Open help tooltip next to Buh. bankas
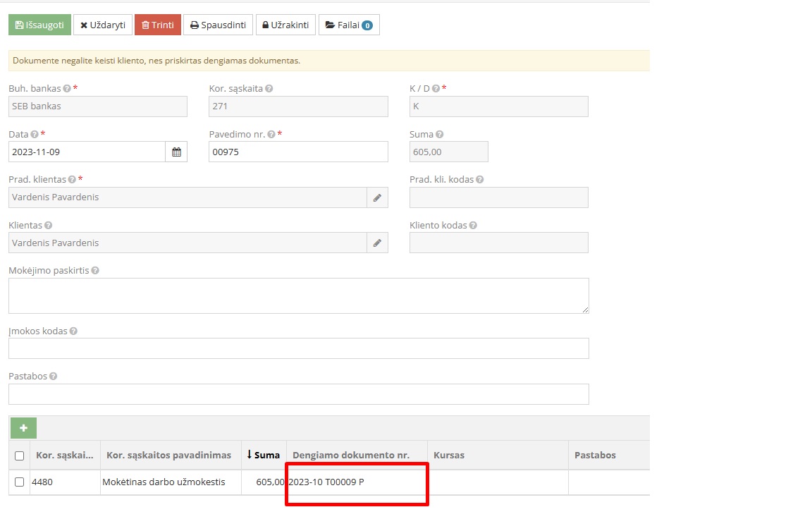The height and width of the screenshot is (531, 812). (x=66, y=88)
